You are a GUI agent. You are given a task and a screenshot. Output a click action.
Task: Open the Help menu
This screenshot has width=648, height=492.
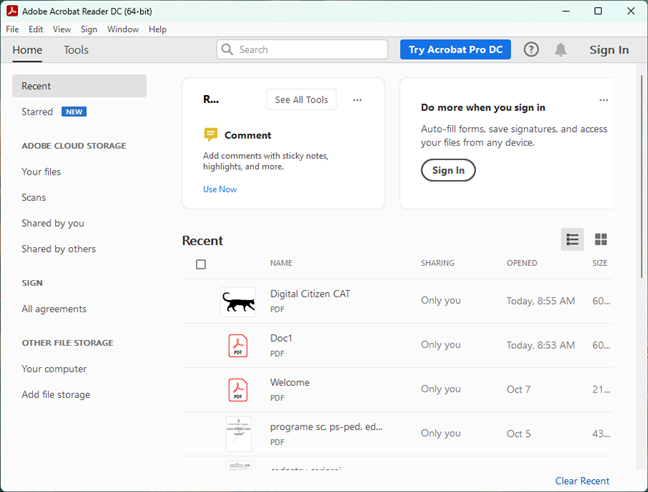(x=157, y=29)
